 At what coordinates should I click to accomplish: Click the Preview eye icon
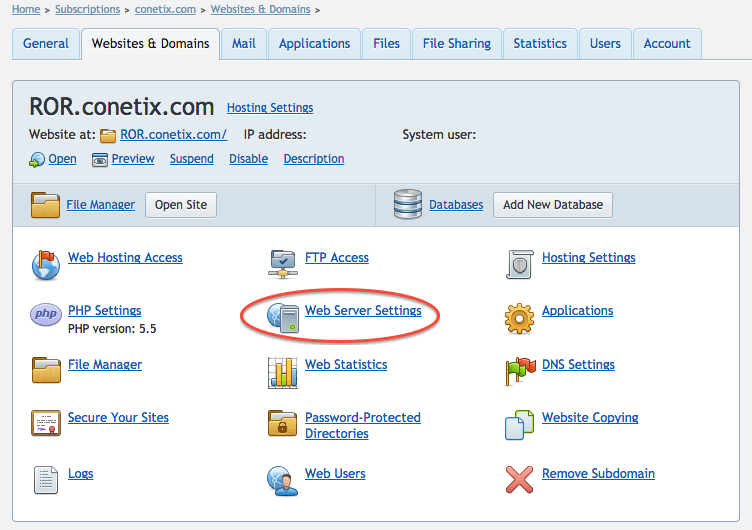pyautogui.click(x=99, y=160)
